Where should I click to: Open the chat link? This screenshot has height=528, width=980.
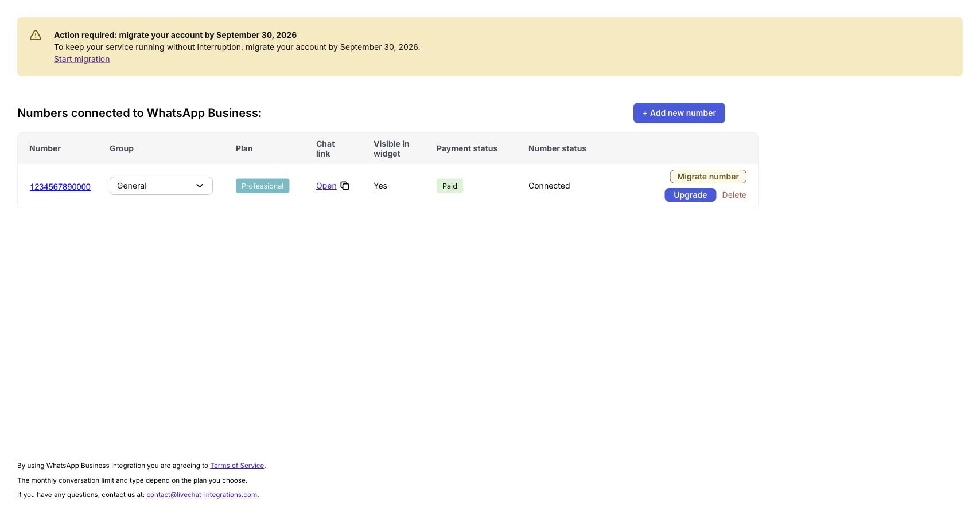(326, 186)
